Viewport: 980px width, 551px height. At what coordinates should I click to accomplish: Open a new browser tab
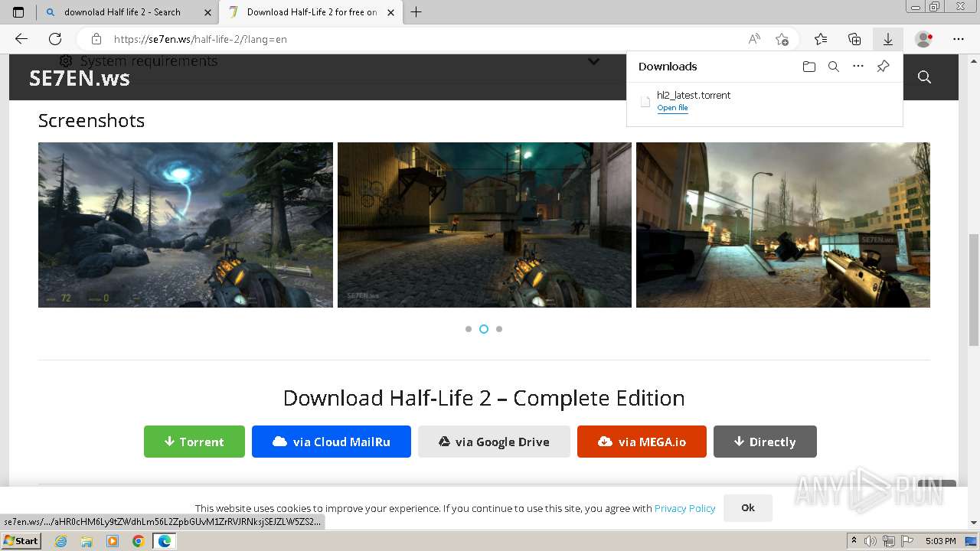[416, 12]
